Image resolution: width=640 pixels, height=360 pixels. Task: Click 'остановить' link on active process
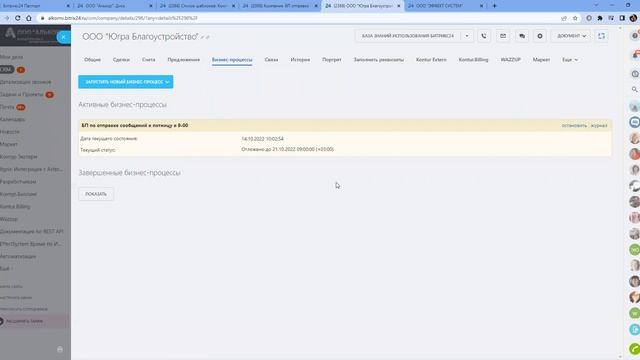pyautogui.click(x=574, y=126)
